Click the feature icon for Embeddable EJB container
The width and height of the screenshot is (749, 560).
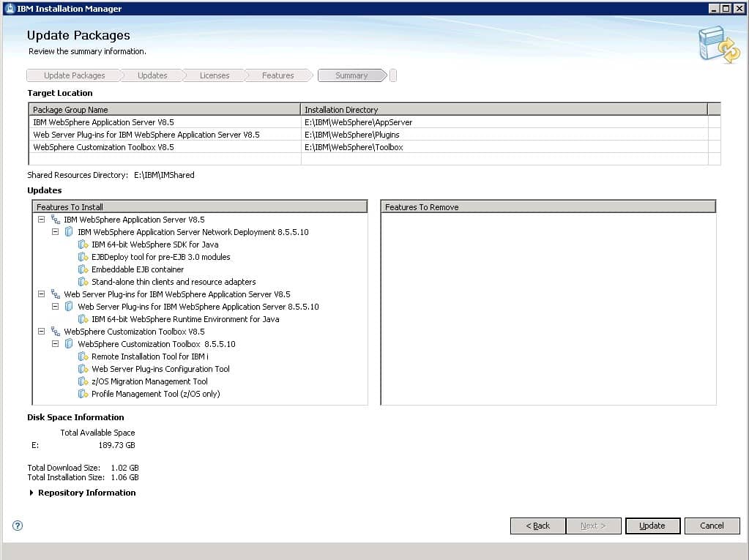pos(83,269)
